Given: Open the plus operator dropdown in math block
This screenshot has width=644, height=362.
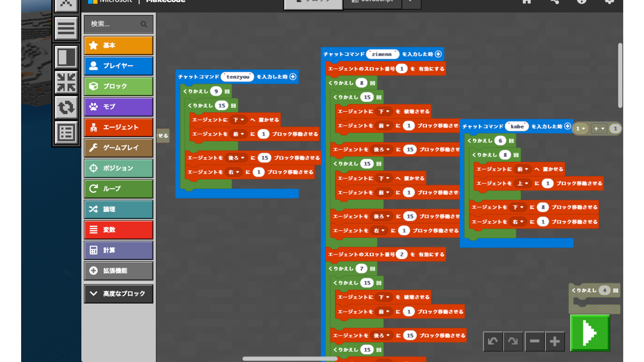Looking at the screenshot, I should [x=599, y=129].
